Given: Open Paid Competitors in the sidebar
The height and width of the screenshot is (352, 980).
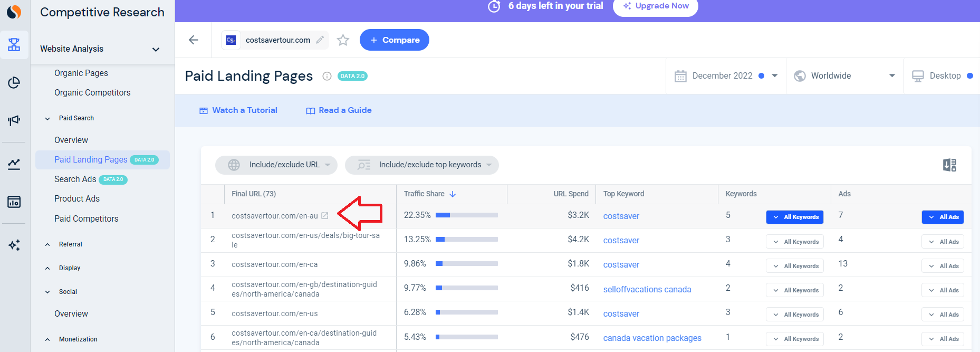Looking at the screenshot, I should click(87, 219).
